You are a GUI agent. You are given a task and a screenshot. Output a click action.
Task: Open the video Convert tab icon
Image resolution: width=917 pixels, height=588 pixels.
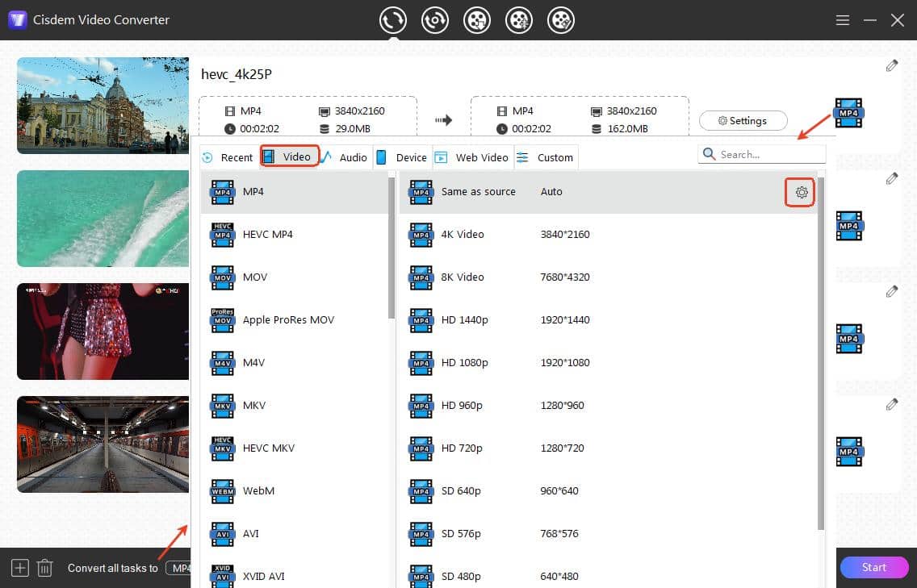[x=393, y=20]
